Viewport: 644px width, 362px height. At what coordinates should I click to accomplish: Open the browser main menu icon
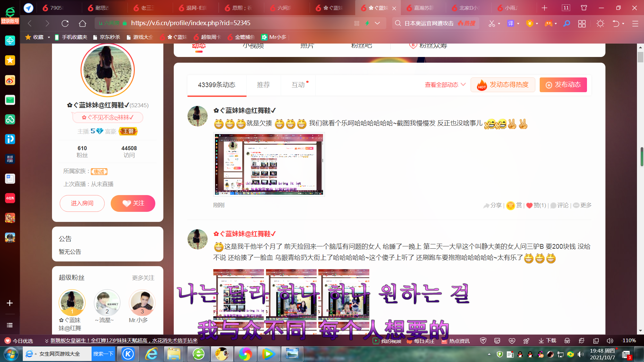[x=635, y=23]
